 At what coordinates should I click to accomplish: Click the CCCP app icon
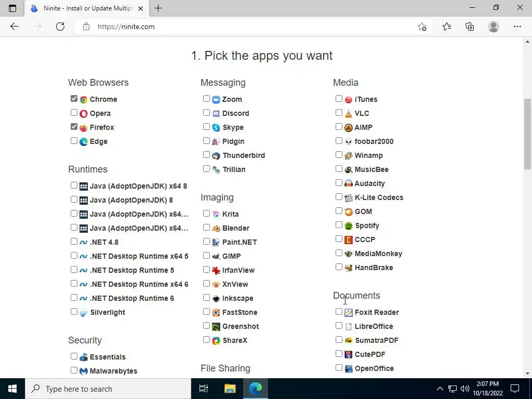point(349,240)
